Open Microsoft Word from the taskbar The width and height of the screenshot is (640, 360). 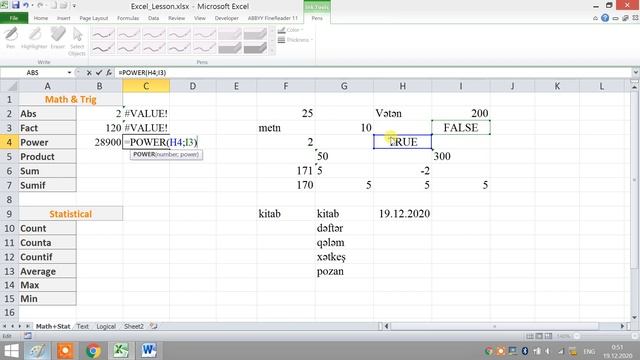149,351
